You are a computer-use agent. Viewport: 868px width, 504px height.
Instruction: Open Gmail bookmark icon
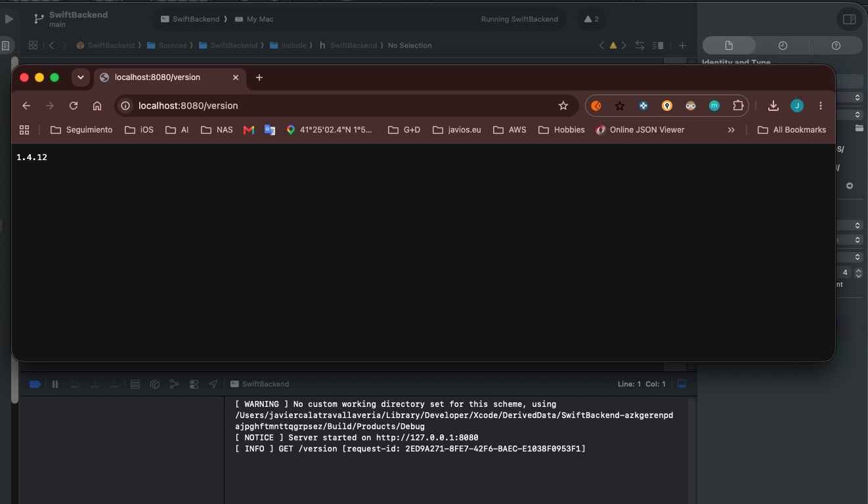click(x=249, y=130)
